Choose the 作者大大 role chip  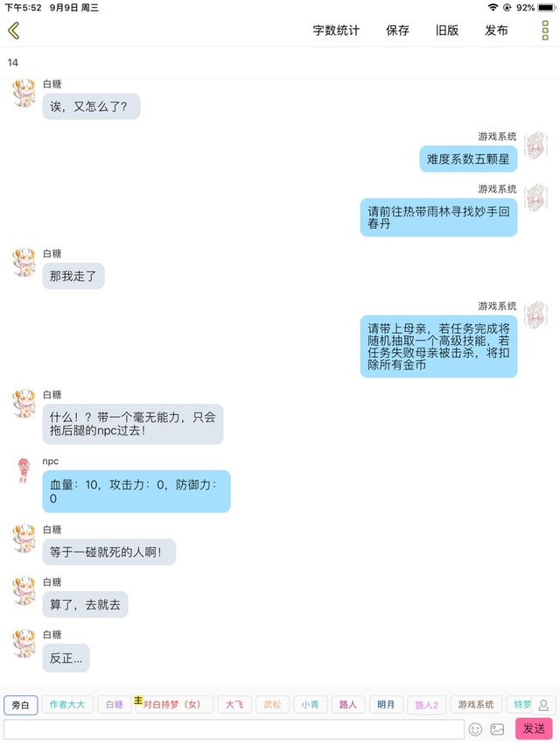(x=67, y=705)
